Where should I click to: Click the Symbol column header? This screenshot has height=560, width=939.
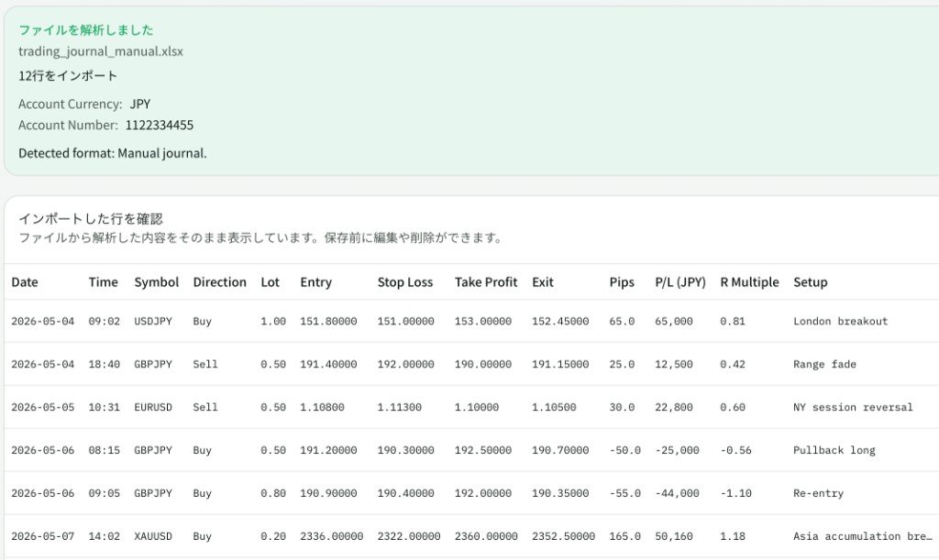click(x=156, y=282)
